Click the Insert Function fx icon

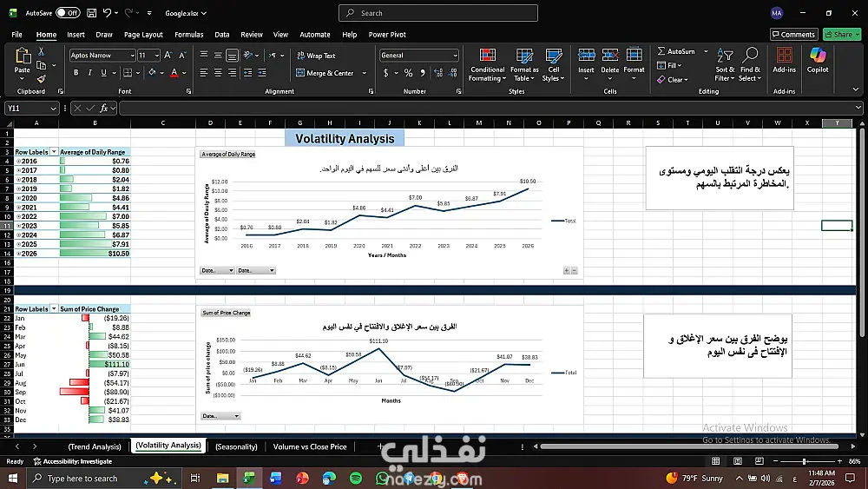coord(103,108)
